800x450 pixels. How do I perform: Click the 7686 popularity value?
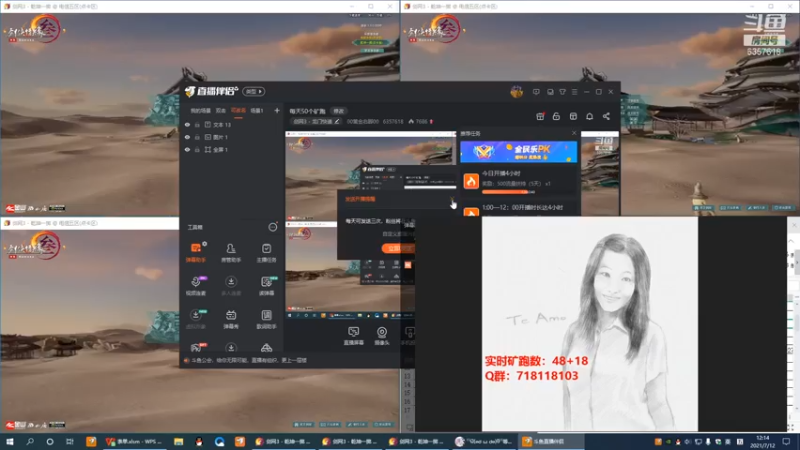coord(421,121)
